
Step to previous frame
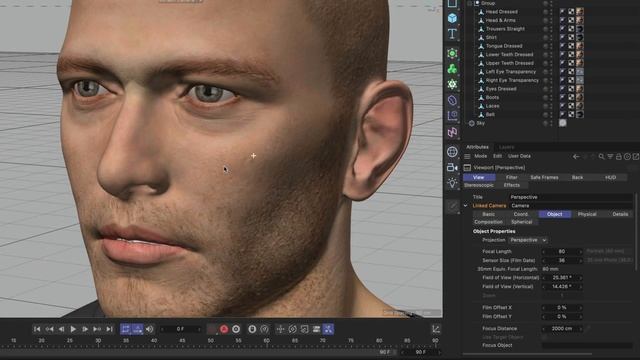[61, 329]
